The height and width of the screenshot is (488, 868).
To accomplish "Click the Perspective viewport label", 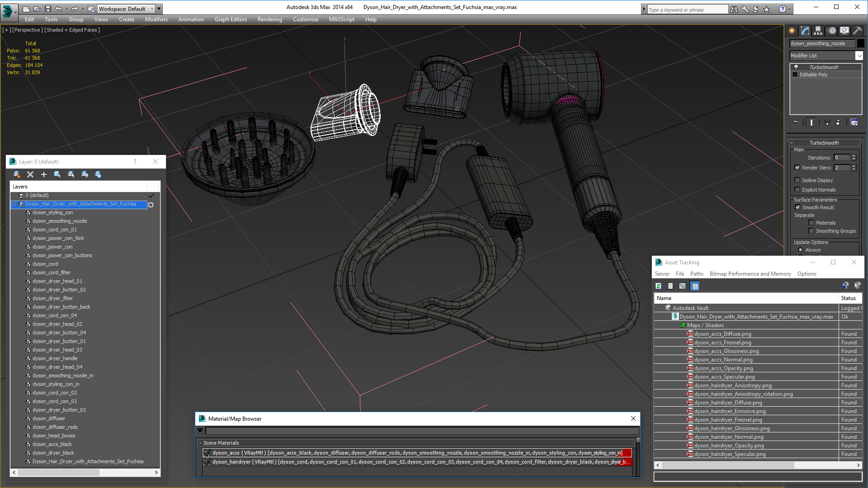I will 28,30.
